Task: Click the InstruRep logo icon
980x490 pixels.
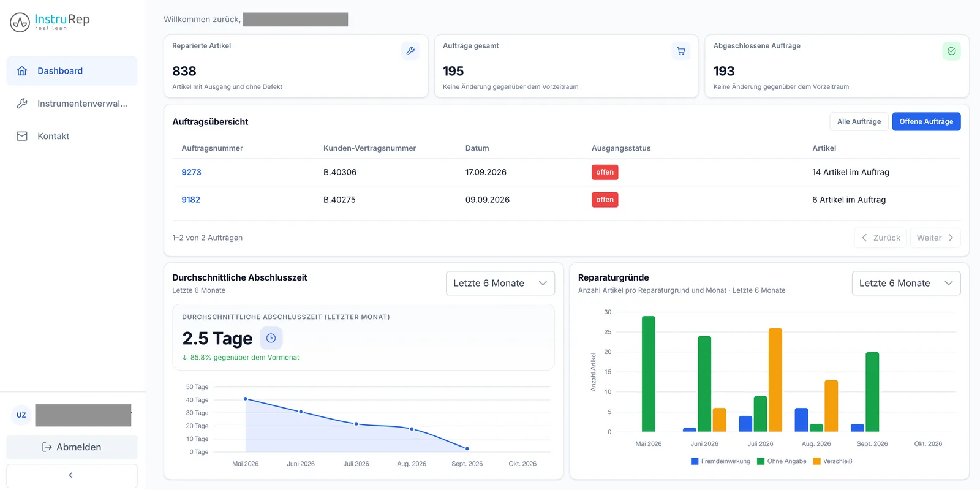Action: click(x=20, y=23)
